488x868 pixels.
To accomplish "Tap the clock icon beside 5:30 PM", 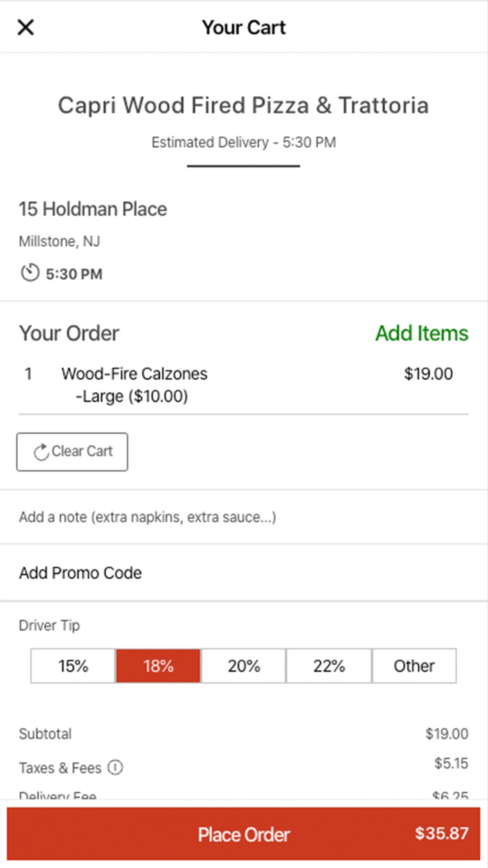I will click(30, 273).
